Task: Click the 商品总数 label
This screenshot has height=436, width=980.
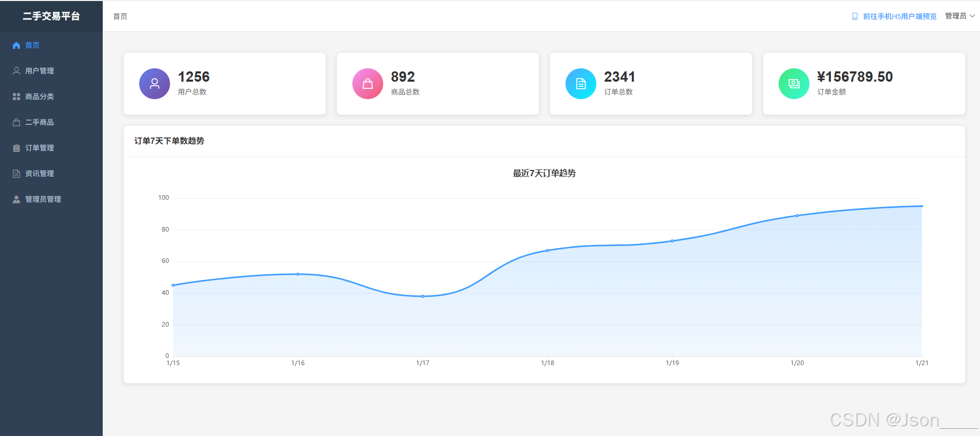Action: pyautogui.click(x=405, y=92)
